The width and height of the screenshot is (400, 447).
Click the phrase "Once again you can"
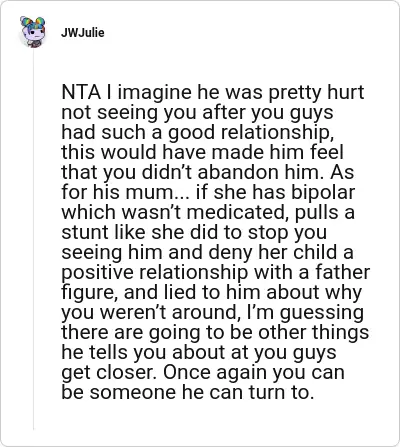tap(254, 372)
